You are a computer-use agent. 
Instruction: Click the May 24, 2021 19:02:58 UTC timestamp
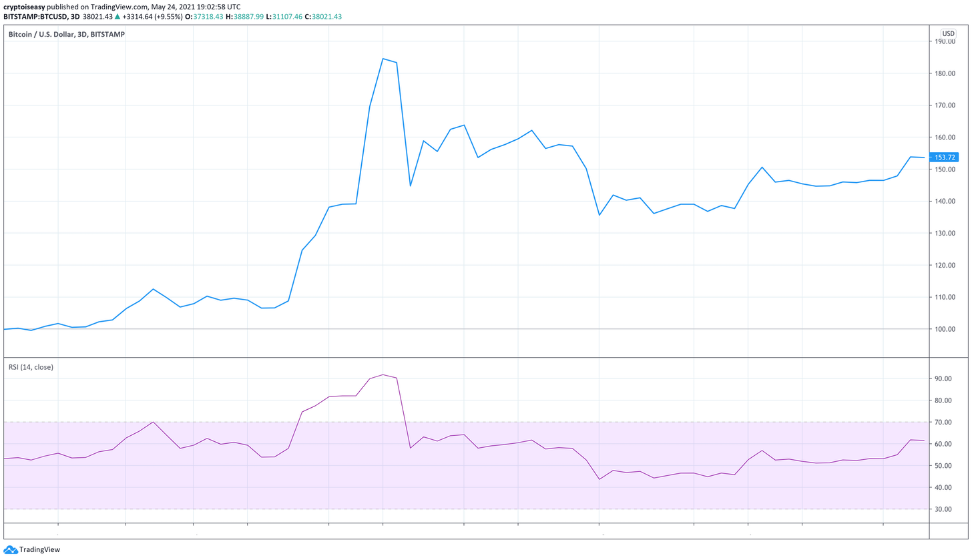(x=196, y=7)
